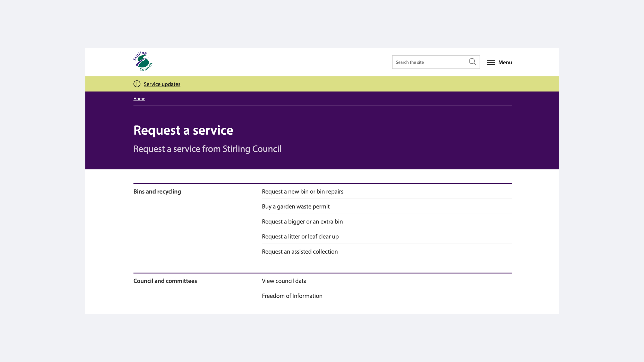Screen dimensions: 644x362
Task: Select Buy a garden waste permit
Action: [295, 206]
